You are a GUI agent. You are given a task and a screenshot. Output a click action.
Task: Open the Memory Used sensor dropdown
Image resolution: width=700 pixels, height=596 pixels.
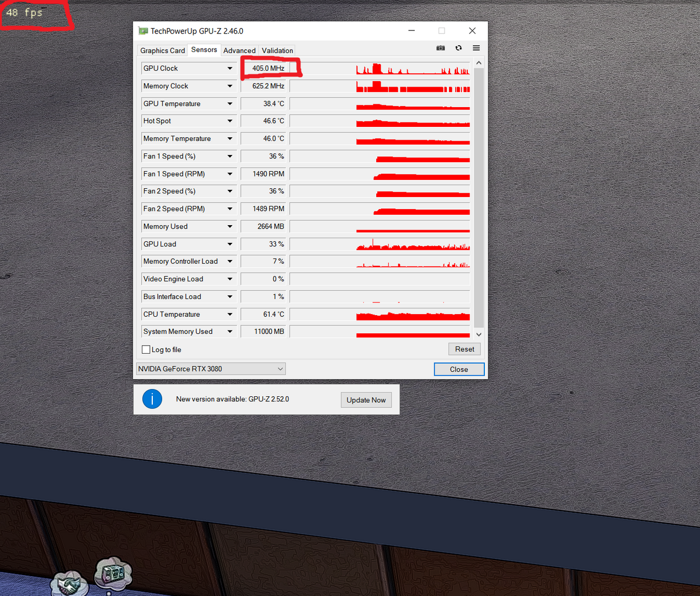tap(230, 226)
